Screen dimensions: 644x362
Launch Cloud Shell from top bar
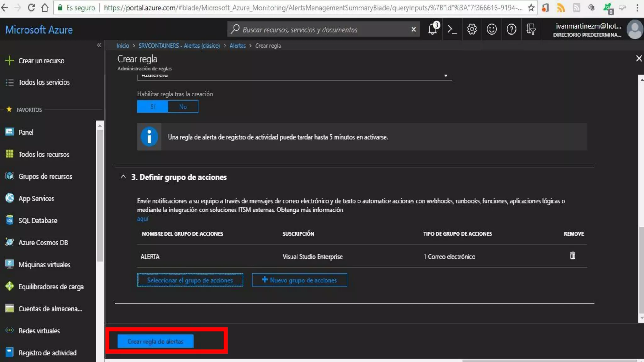click(452, 30)
